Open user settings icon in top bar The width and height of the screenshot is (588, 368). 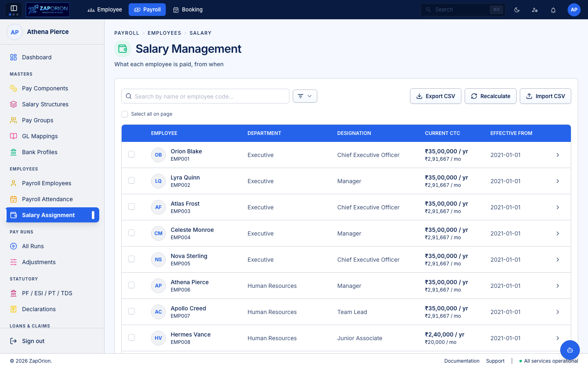[535, 10]
